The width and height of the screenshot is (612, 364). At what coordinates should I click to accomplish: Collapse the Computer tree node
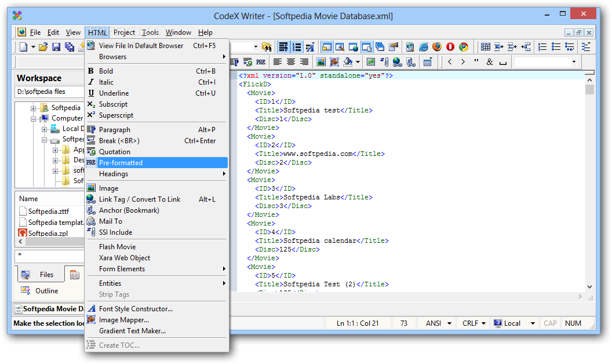pos(34,119)
